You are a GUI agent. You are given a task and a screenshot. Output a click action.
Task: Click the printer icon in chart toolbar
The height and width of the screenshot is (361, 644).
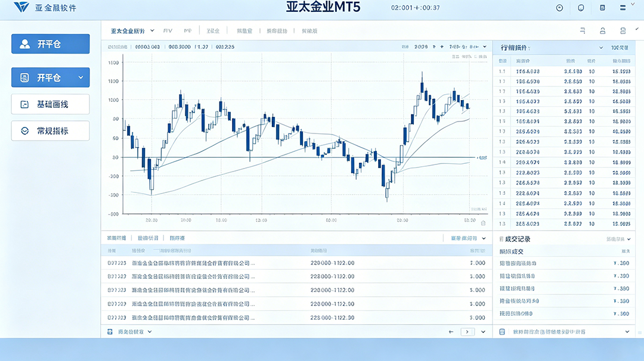tap(623, 31)
